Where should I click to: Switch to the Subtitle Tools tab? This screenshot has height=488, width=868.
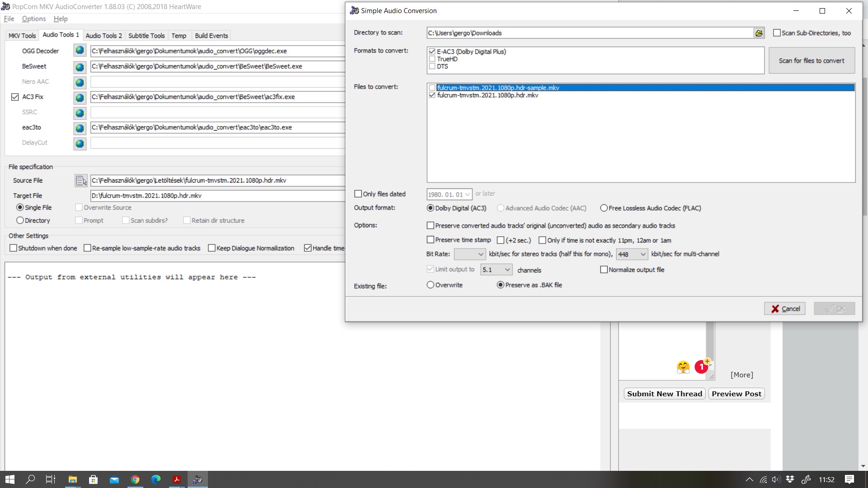(146, 36)
